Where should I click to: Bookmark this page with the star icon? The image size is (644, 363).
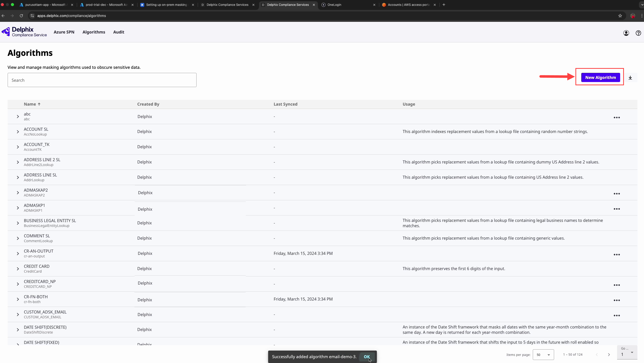pyautogui.click(x=620, y=16)
